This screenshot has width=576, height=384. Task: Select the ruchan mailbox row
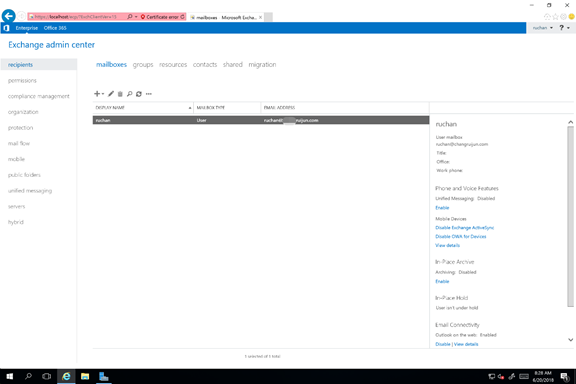tap(261, 120)
